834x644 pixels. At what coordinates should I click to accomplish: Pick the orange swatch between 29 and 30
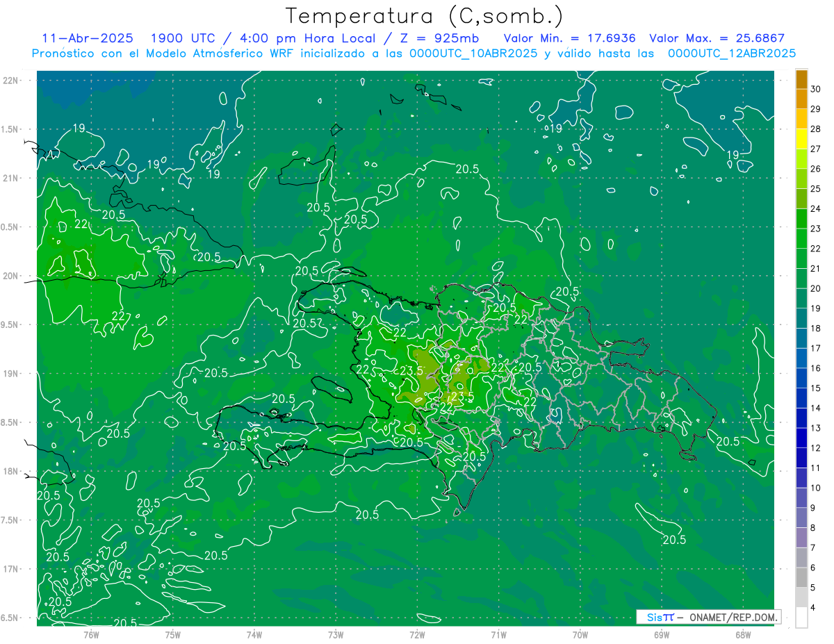click(x=802, y=99)
